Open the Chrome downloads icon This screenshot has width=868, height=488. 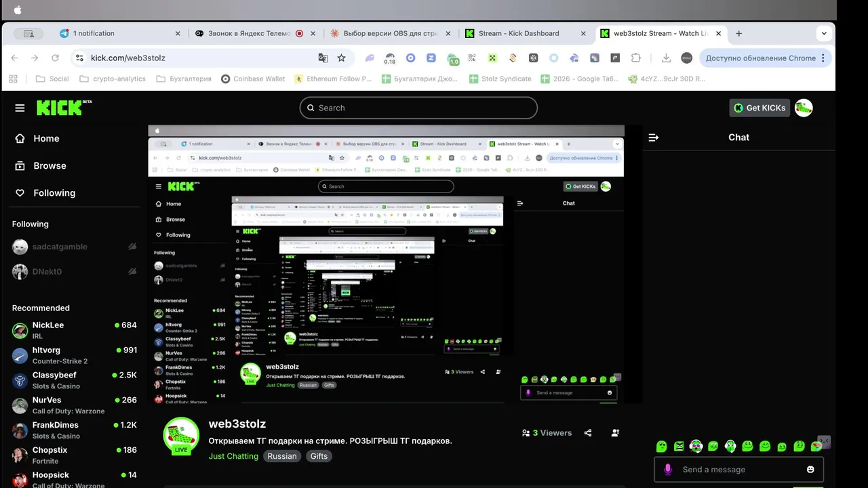click(x=666, y=58)
